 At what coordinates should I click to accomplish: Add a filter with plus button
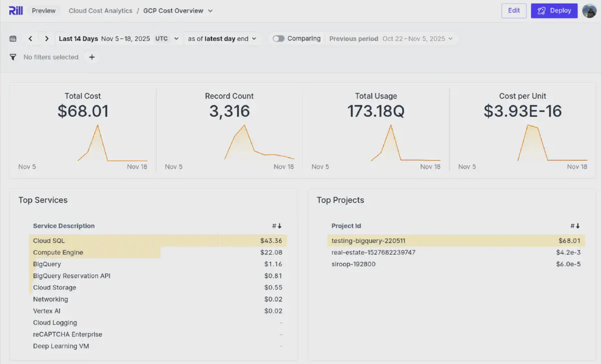(x=92, y=57)
